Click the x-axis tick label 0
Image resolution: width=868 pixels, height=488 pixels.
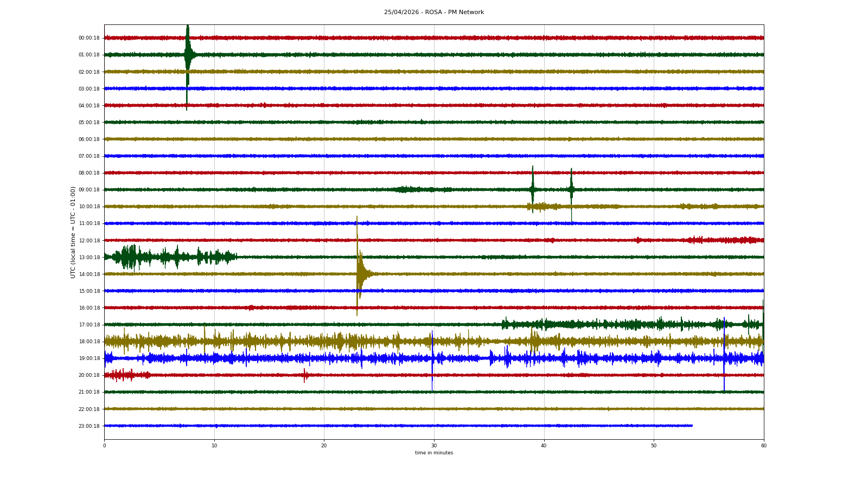[x=104, y=446]
